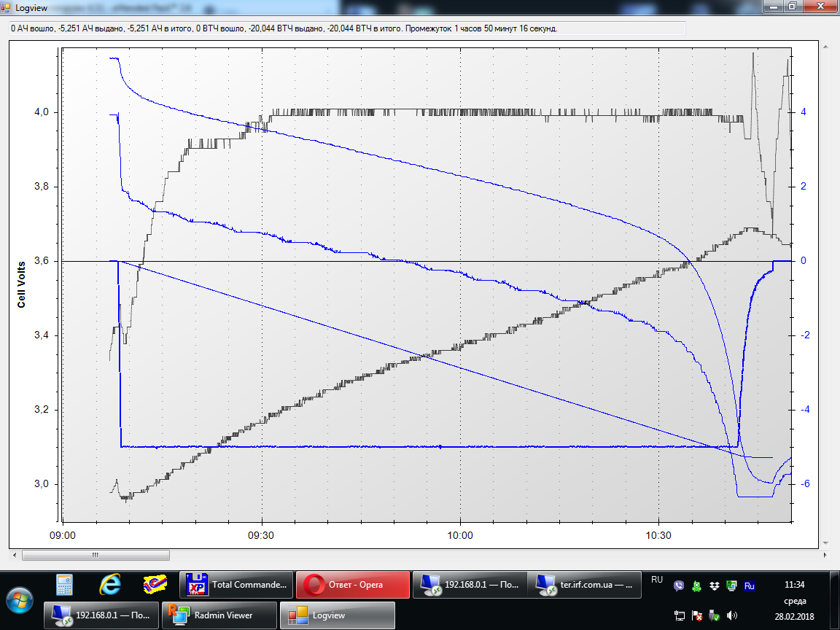Screen dimensions: 840x630
Task: Activate the ter.irf.com.ua remote session
Action: [x=587, y=585]
